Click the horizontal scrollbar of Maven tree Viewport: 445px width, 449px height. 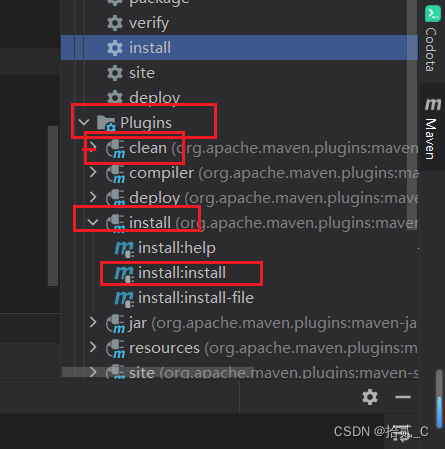click(158, 372)
